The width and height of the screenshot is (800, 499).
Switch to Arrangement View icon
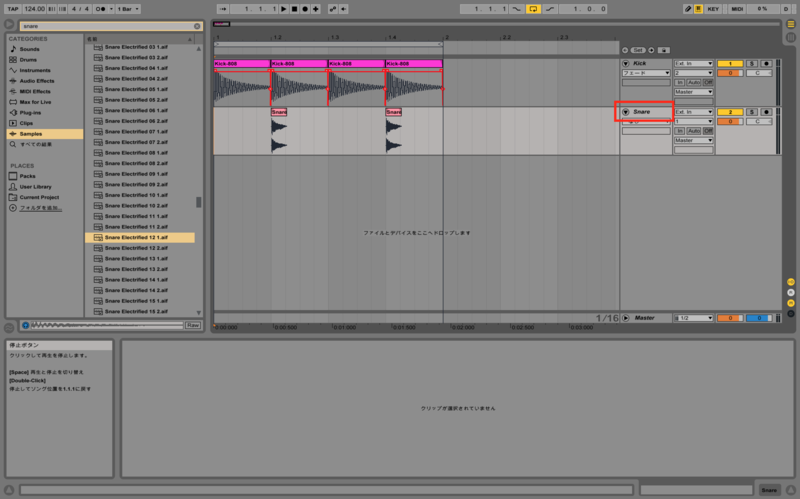pos(790,24)
